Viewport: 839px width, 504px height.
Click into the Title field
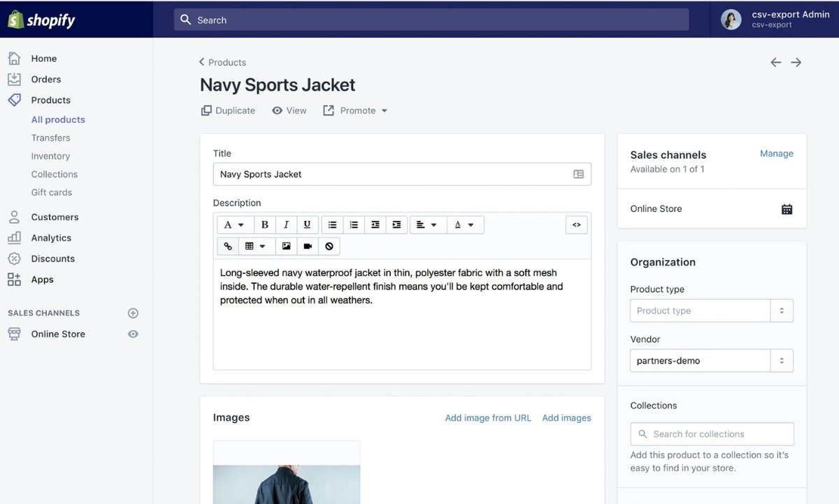(x=402, y=174)
